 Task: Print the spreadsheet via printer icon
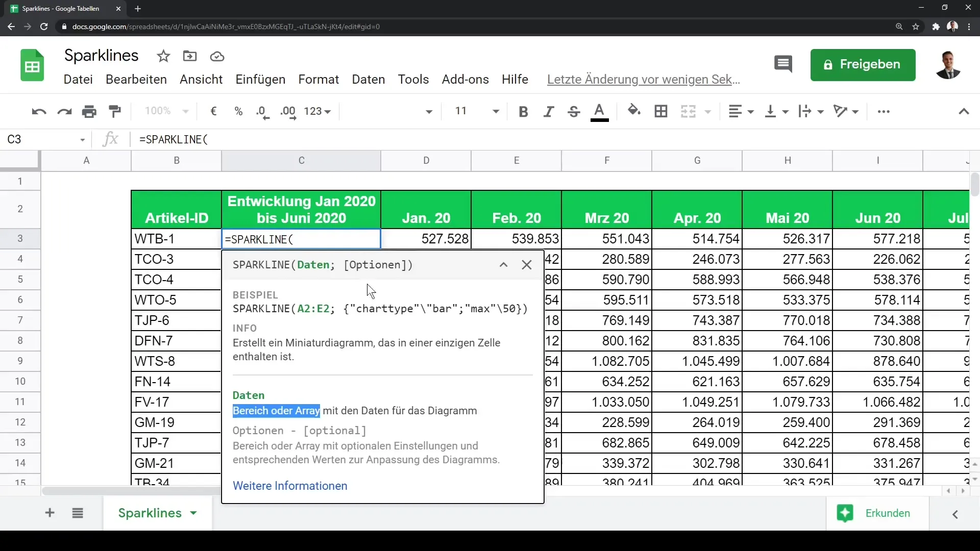(x=89, y=111)
